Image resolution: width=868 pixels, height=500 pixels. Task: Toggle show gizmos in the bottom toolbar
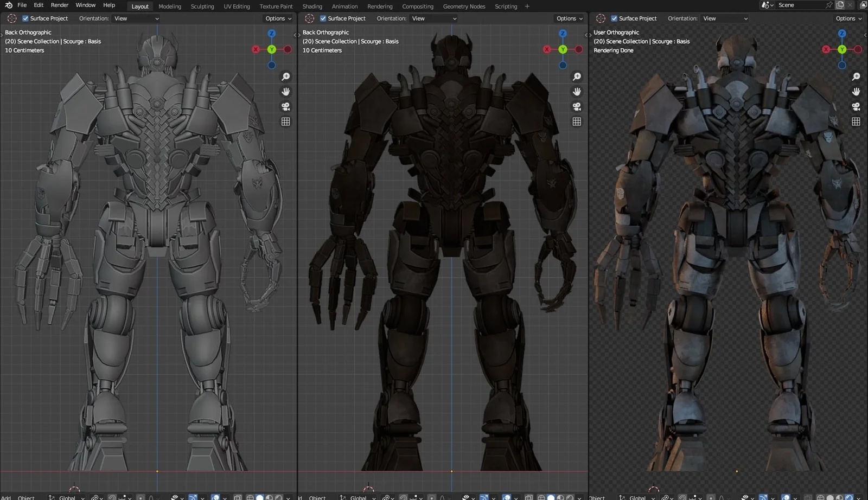[193, 497]
